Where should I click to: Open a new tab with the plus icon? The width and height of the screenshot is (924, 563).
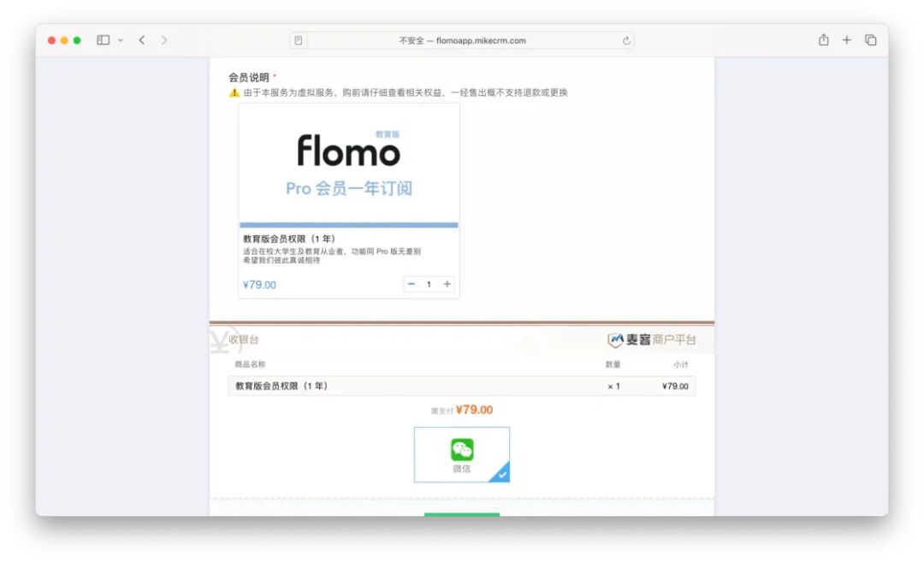pyautogui.click(x=847, y=39)
